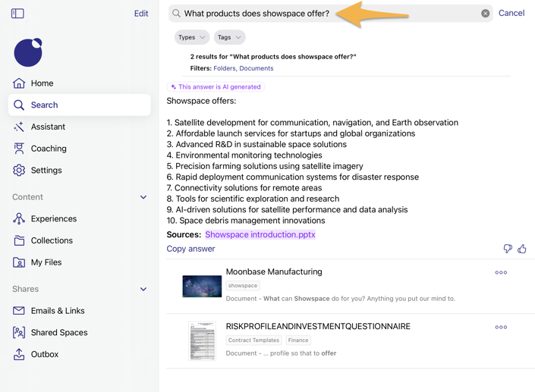
Task: Click the Outbox upload icon
Action: point(19,354)
